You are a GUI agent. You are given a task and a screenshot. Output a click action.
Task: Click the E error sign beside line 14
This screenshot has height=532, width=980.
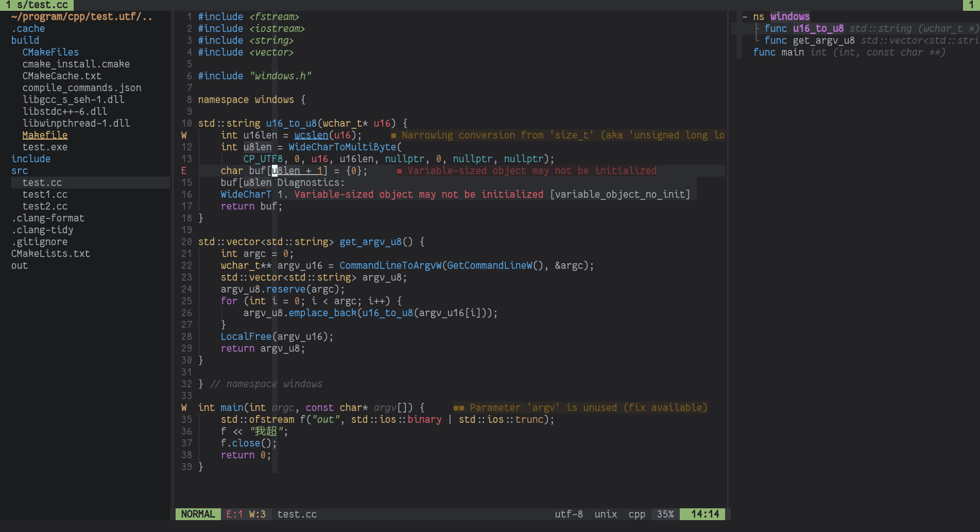pos(184,170)
